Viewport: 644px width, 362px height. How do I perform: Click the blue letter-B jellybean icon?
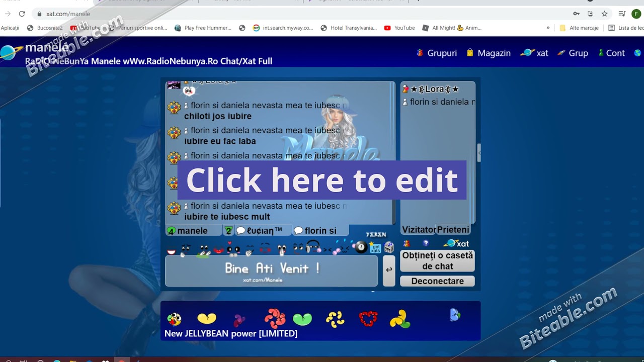(455, 315)
